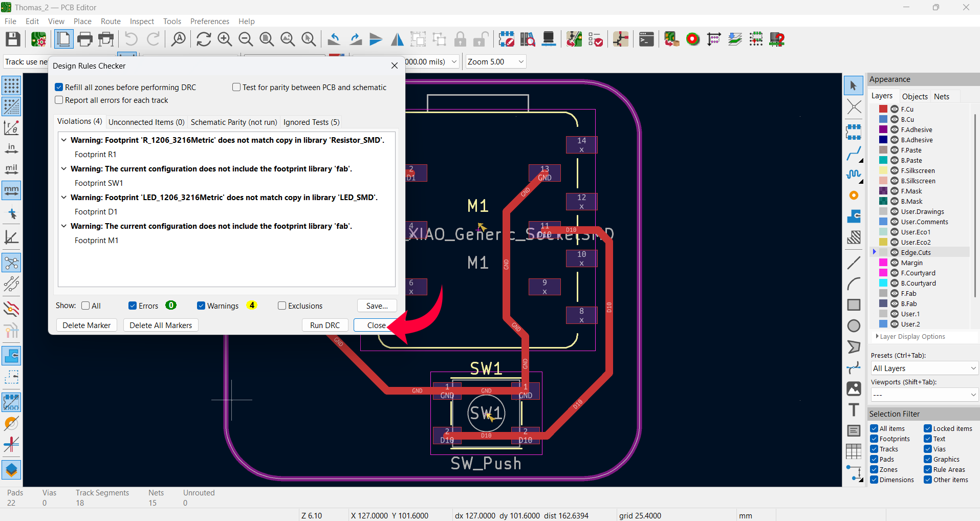The height and width of the screenshot is (521, 980).
Task: Check the Show All checkbox
Action: 85,306
